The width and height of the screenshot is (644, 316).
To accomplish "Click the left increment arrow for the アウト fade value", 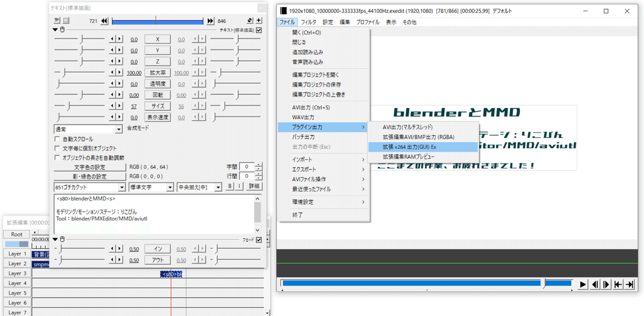I will 120,260.
